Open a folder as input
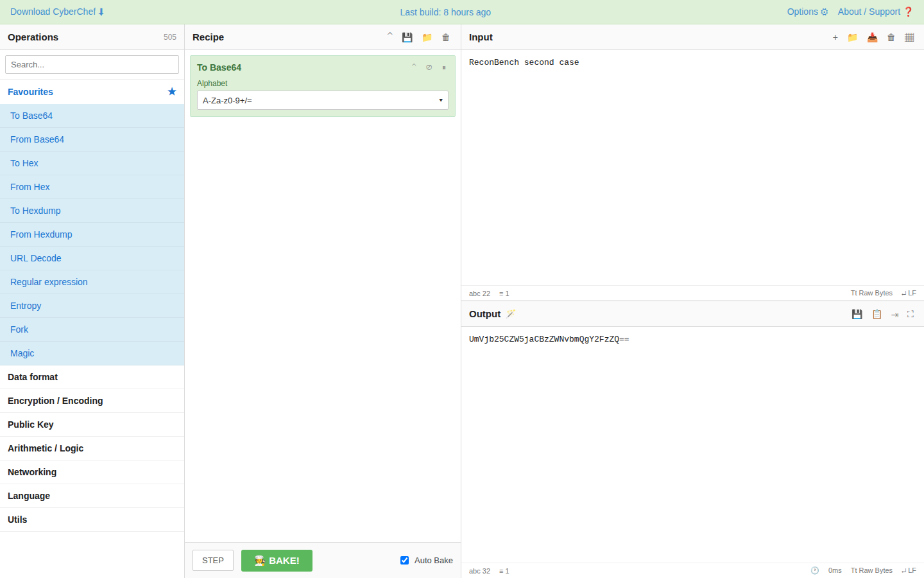Viewport: 924px width, 578px height. [852, 37]
